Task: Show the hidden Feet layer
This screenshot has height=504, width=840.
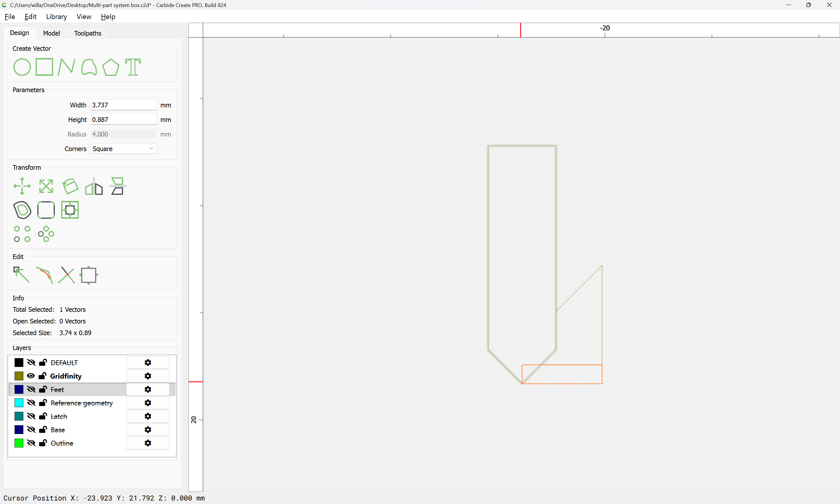Action: 31,389
